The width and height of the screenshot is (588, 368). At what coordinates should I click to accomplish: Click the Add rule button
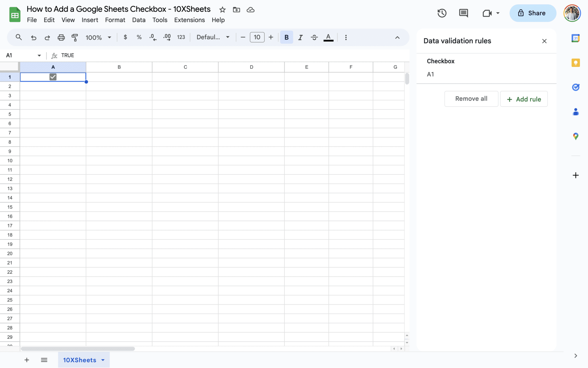tap(524, 99)
